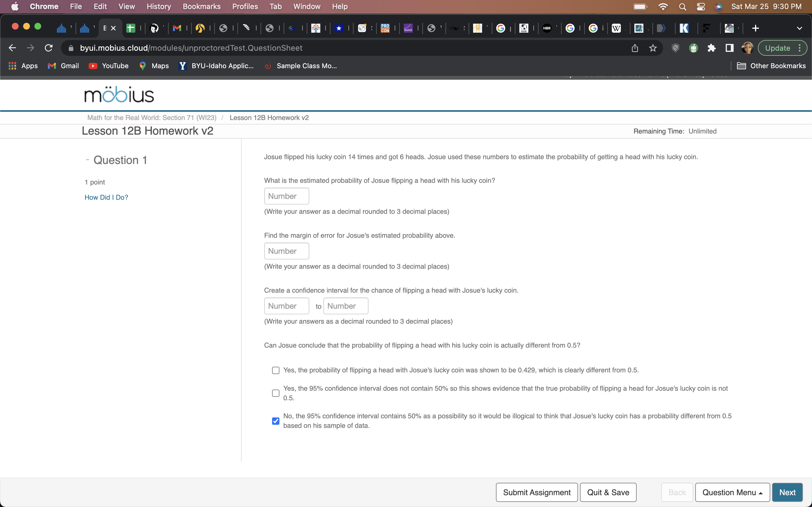This screenshot has width=812, height=507.
Task: Switch to the Google Sheets tab
Action: (x=131, y=28)
